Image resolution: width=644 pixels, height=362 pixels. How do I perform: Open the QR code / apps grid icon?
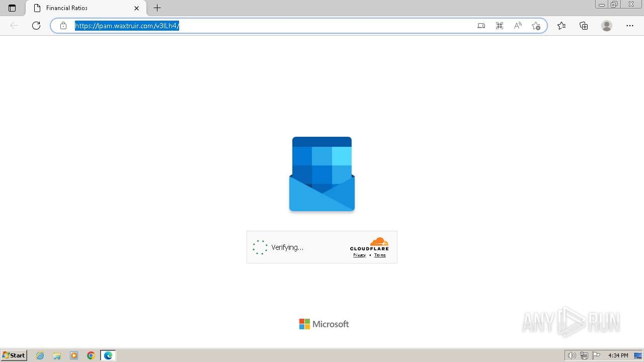tap(500, 26)
